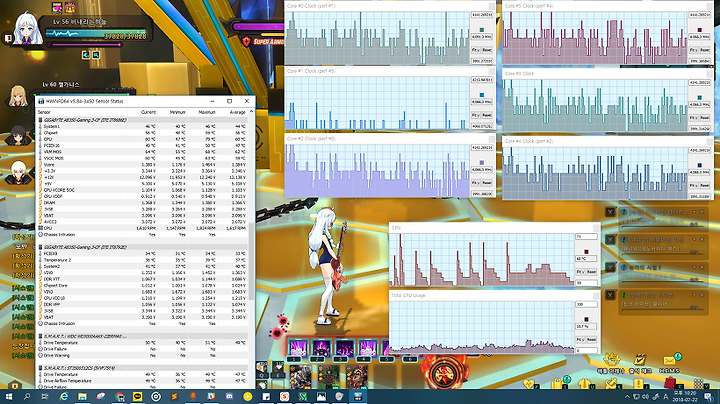This screenshot has width=720, height=404.
Task: Click Fit y in Core #5 Clock graph
Action: 693,50
